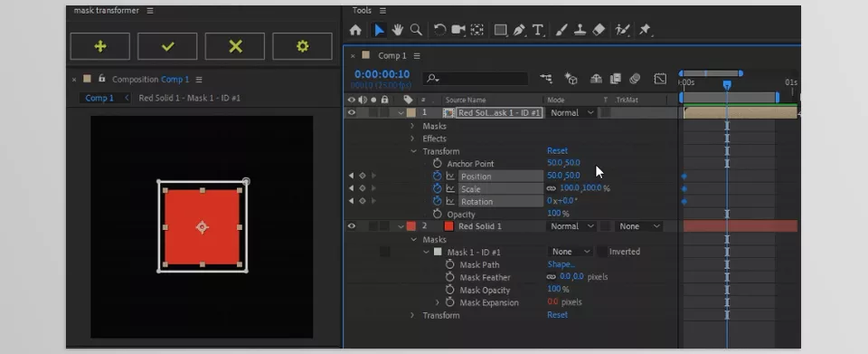Click the Home icon in Tools
Image resolution: width=868 pixels, height=354 pixels.
355,30
